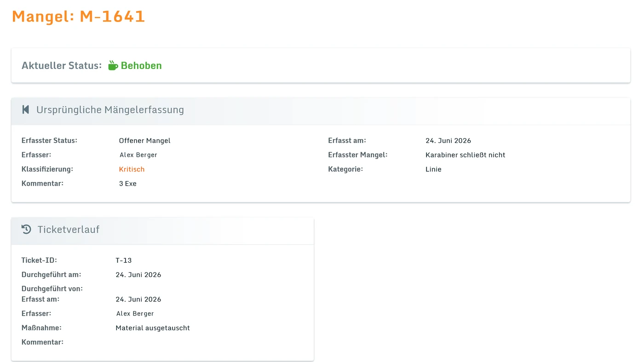
Task: Click the "Ursprüngliche Mängelerfassung" section heading
Action: click(x=110, y=110)
